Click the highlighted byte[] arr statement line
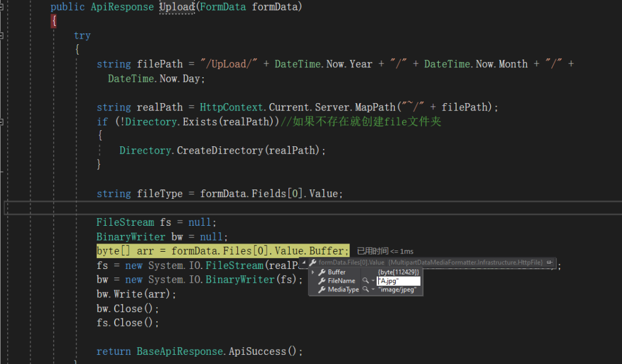 pos(222,251)
